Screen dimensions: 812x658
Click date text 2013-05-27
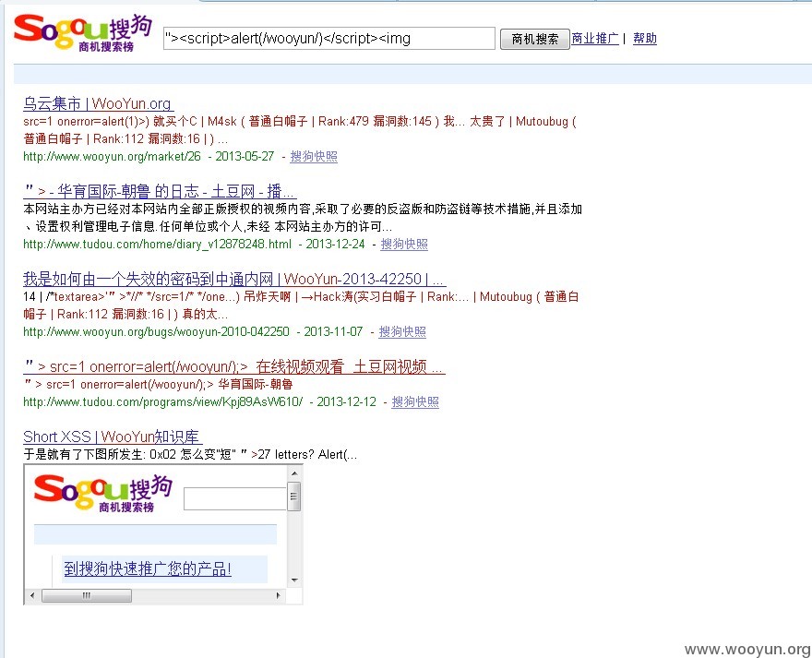tap(245, 156)
